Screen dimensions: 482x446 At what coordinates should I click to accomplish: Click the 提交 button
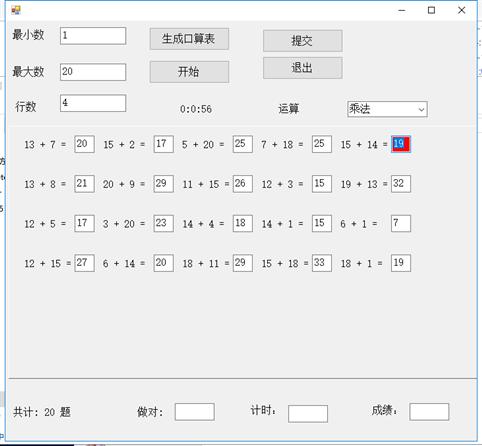tap(303, 41)
